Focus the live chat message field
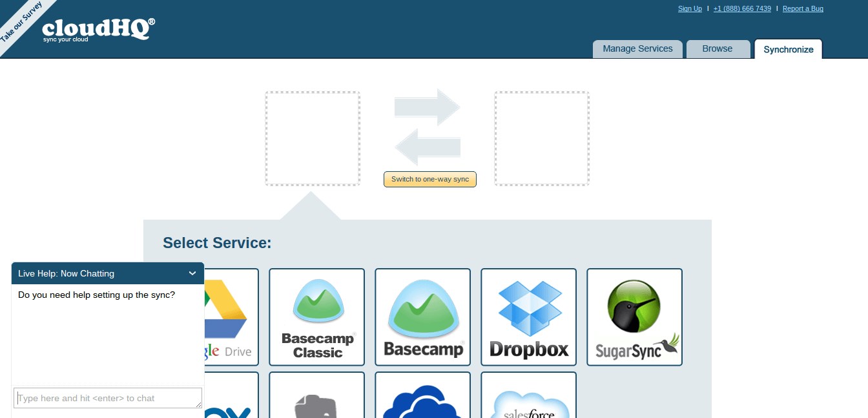Screen dimensions: 868x418 coord(108,398)
